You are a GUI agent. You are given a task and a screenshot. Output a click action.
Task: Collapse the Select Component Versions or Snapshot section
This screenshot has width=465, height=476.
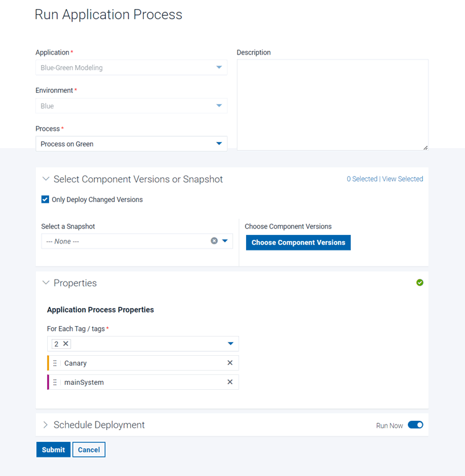45,179
